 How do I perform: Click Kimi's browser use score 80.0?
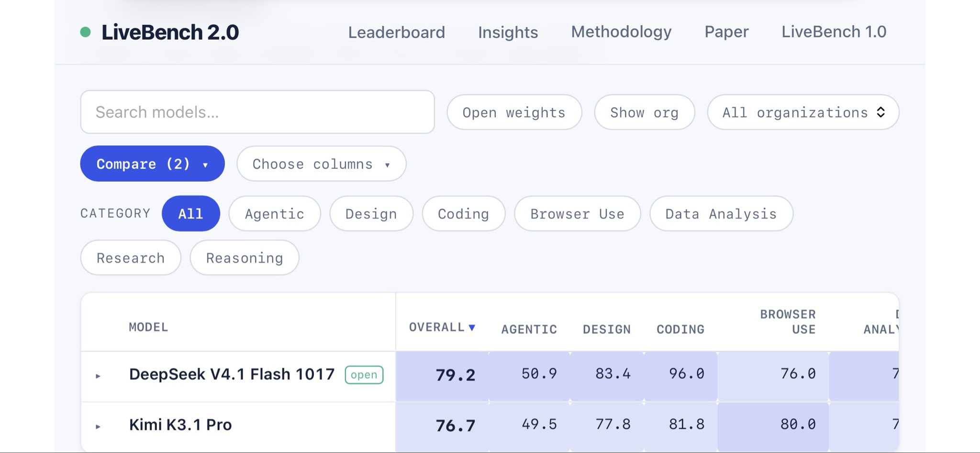798,424
